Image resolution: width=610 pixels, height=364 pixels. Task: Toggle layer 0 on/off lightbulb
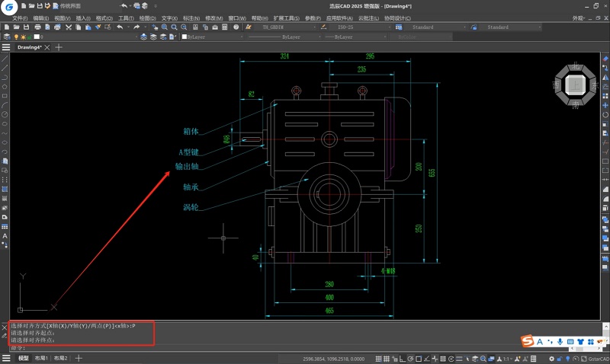[16, 37]
